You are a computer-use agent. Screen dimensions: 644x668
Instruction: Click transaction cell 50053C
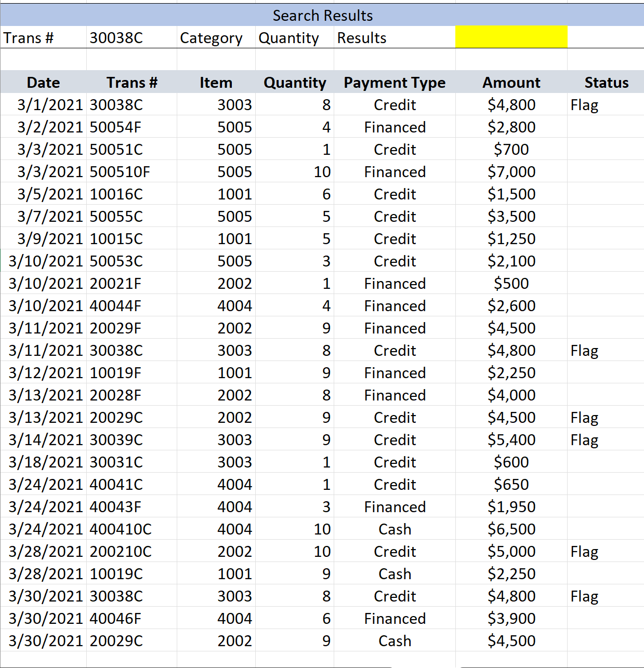coord(132,261)
